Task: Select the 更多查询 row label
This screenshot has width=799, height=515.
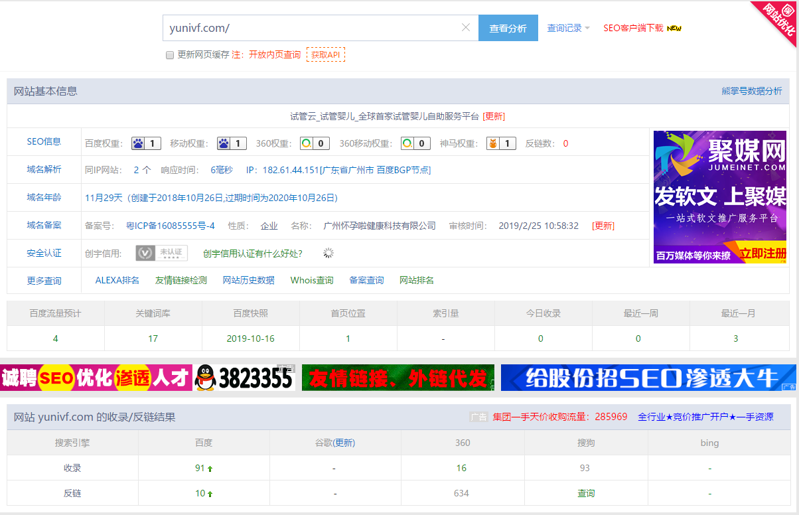Action: pyautogui.click(x=44, y=281)
